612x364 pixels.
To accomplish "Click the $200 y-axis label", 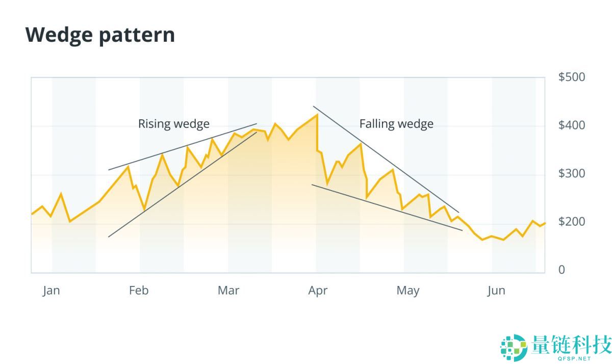I will pos(572,222).
